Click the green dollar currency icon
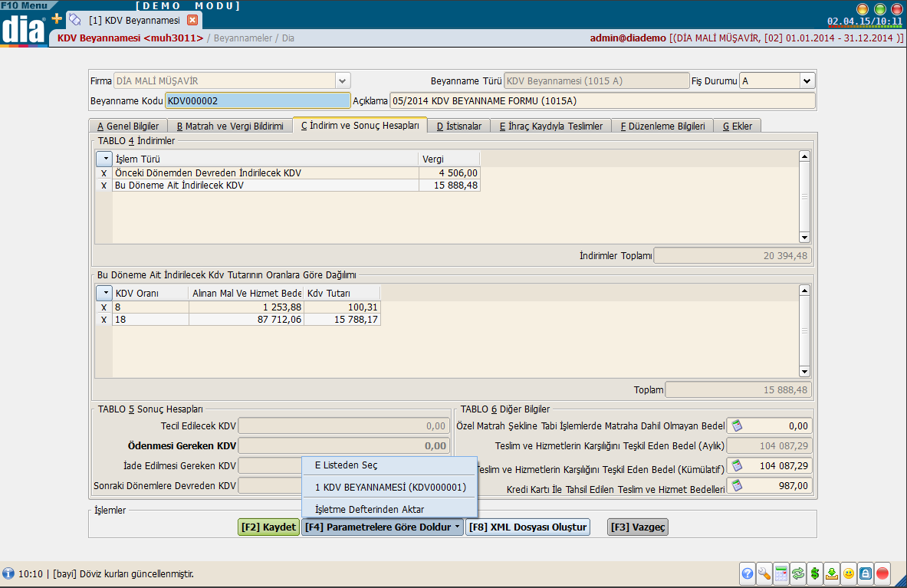The image size is (907, 588). pos(814,573)
